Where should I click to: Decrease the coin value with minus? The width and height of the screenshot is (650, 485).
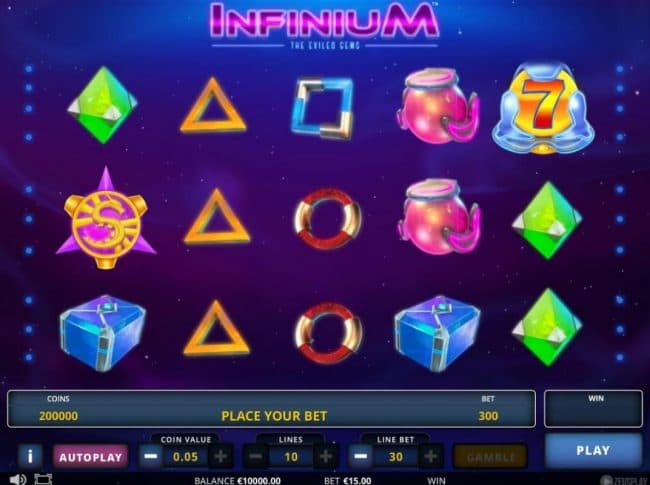[x=151, y=456]
